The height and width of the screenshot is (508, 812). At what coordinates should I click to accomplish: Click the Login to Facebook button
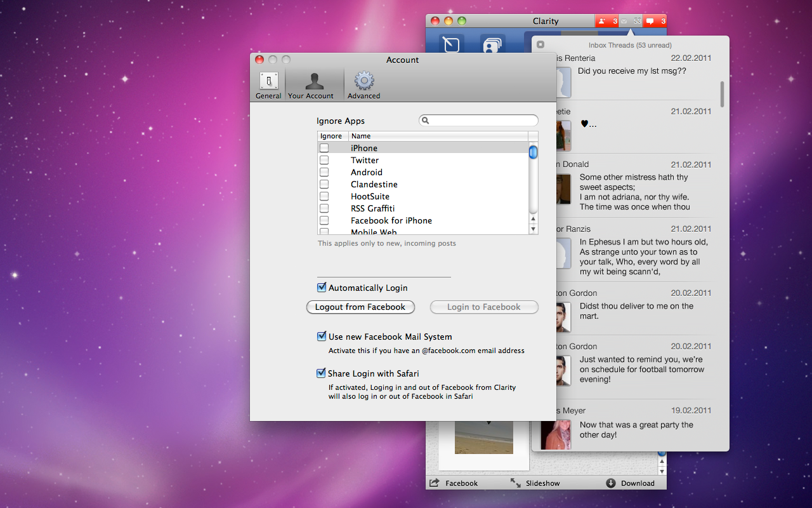[484, 307]
